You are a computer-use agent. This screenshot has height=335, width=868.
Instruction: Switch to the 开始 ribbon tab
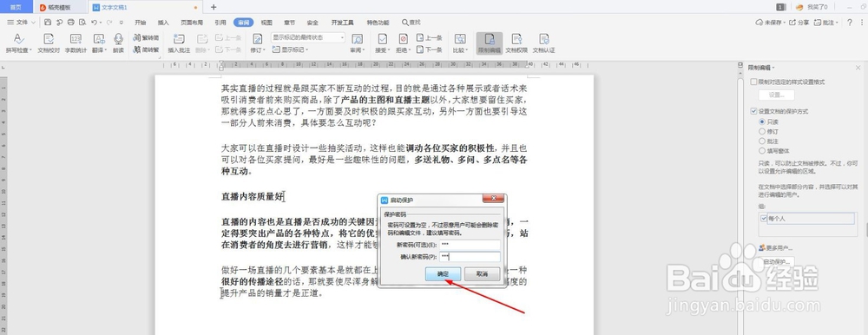(140, 23)
